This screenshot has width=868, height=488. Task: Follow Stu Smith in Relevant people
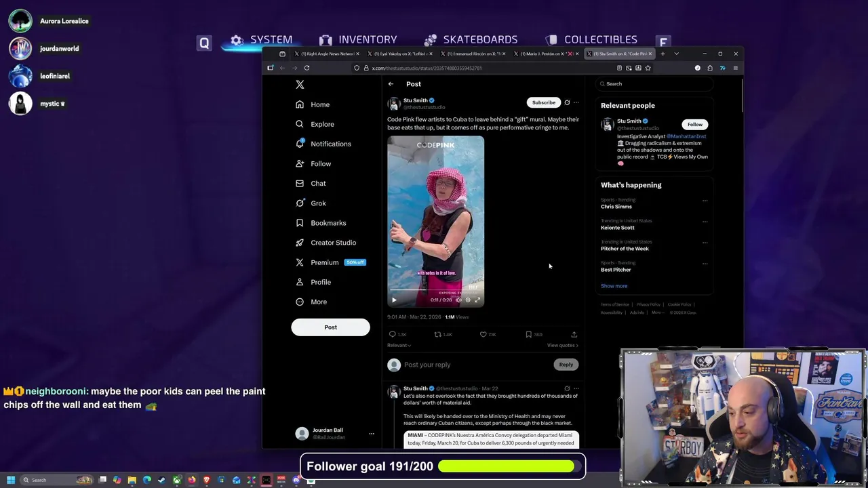point(694,124)
